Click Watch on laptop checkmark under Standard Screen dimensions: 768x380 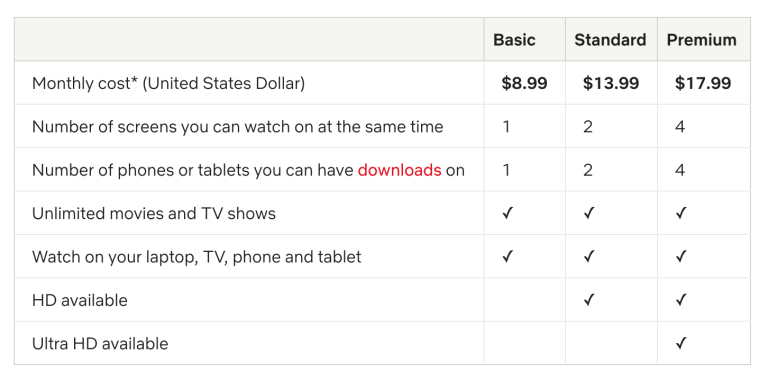[x=589, y=257]
